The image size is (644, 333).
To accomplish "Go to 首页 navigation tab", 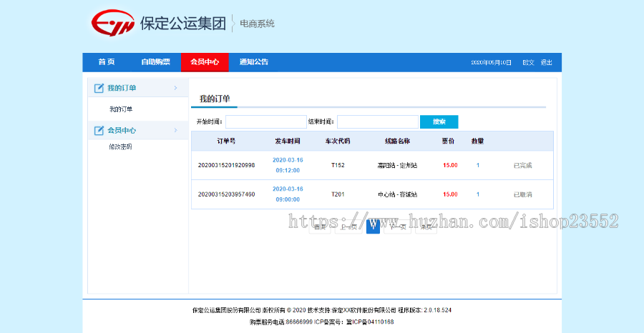I will [x=107, y=62].
